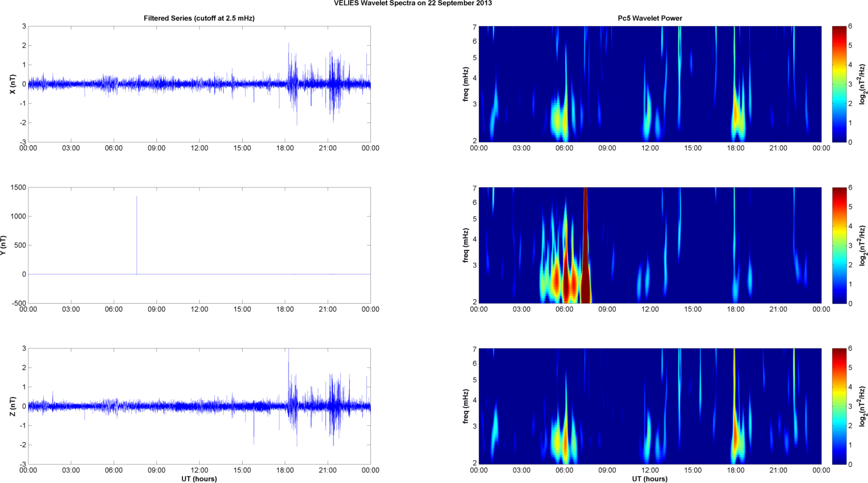
Task: Pick the bottom spectrogram's colorbar
Action: [839, 406]
